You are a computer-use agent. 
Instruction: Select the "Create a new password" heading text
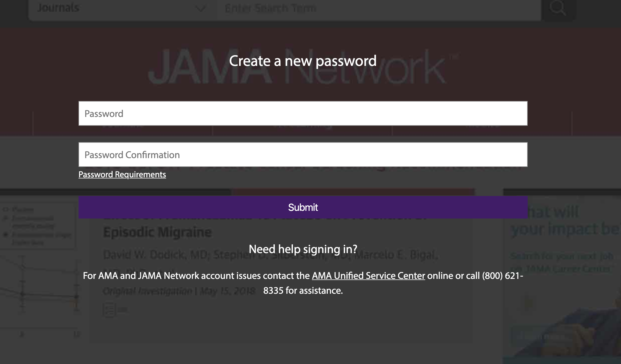tap(303, 61)
